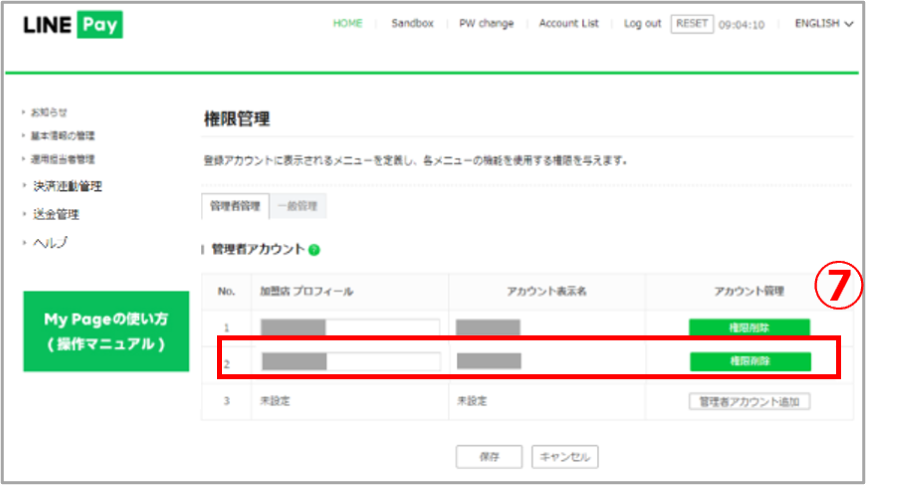Click the アカウント管理 column header
900x485 pixels.
coord(749,292)
